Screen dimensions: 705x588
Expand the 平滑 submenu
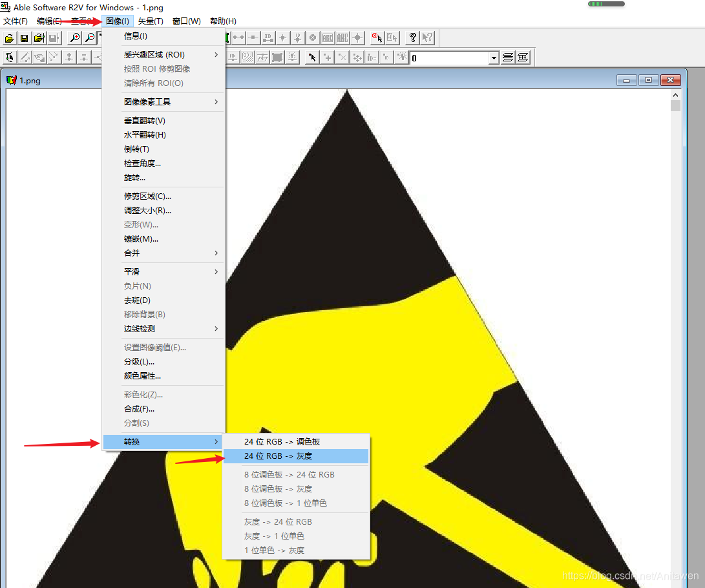pos(216,272)
